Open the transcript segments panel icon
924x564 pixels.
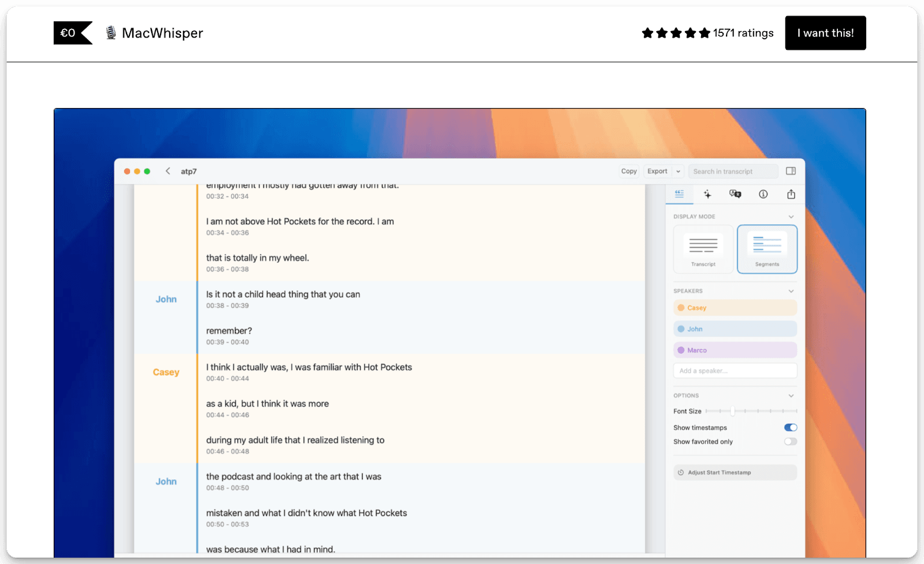tap(680, 194)
